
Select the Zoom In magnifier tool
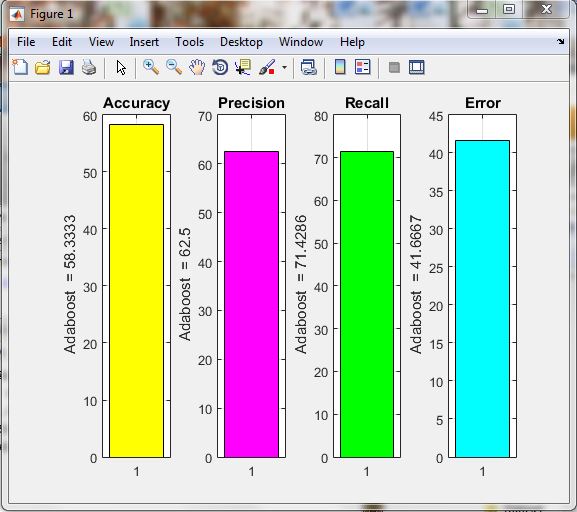point(151,67)
